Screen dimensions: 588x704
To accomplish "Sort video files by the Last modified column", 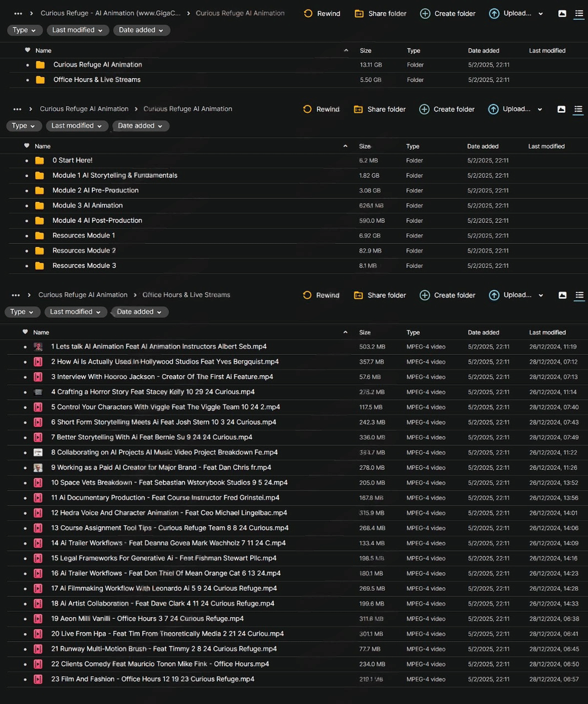I will pyautogui.click(x=547, y=333).
